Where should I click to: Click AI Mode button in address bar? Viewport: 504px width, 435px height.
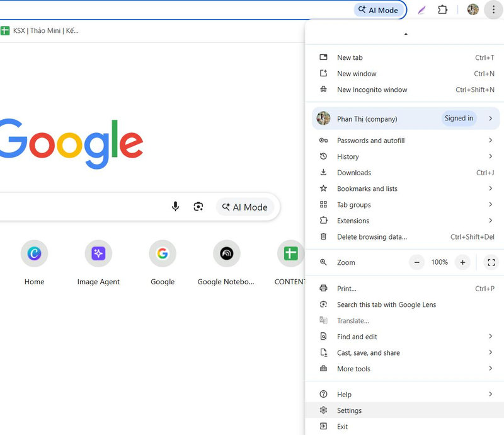pos(379,10)
